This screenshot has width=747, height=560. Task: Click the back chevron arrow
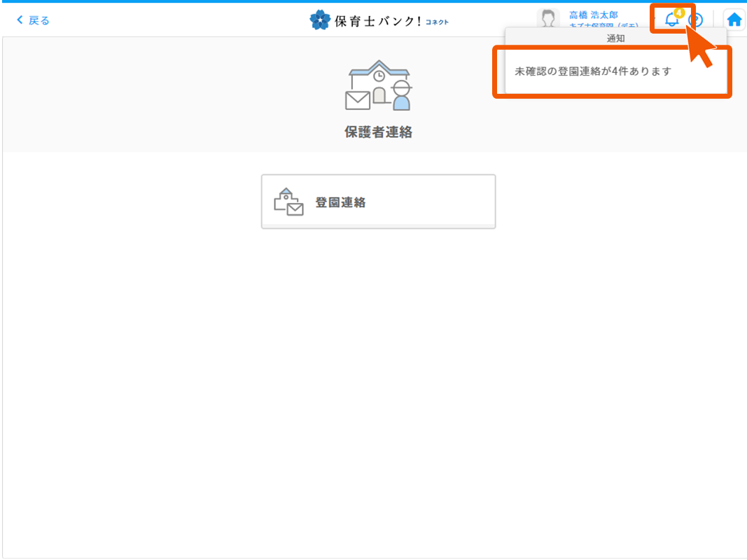pyautogui.click(x=20, y=20)
